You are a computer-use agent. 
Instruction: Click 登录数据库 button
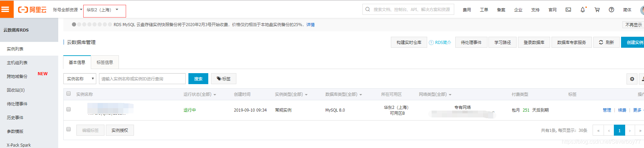pos(534,42)
